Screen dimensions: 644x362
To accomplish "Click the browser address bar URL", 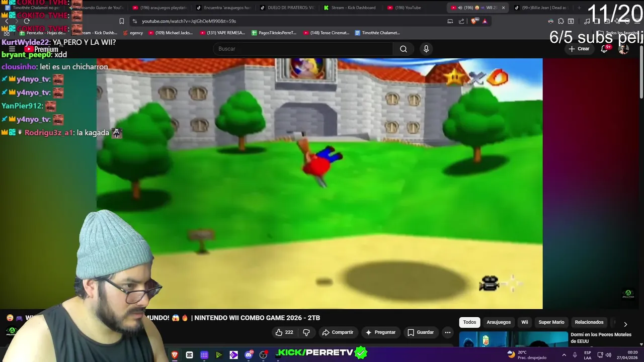I will click(189, 21).
